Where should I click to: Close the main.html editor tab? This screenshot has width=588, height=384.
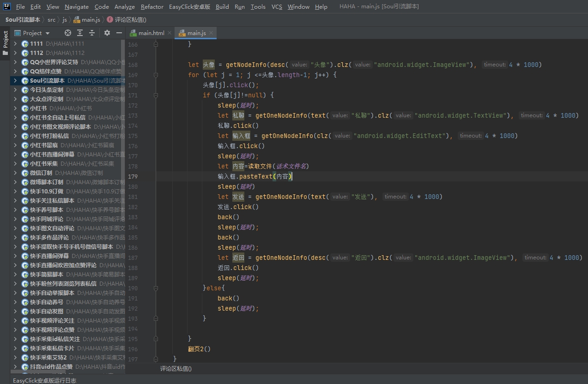tap(170, 33)
